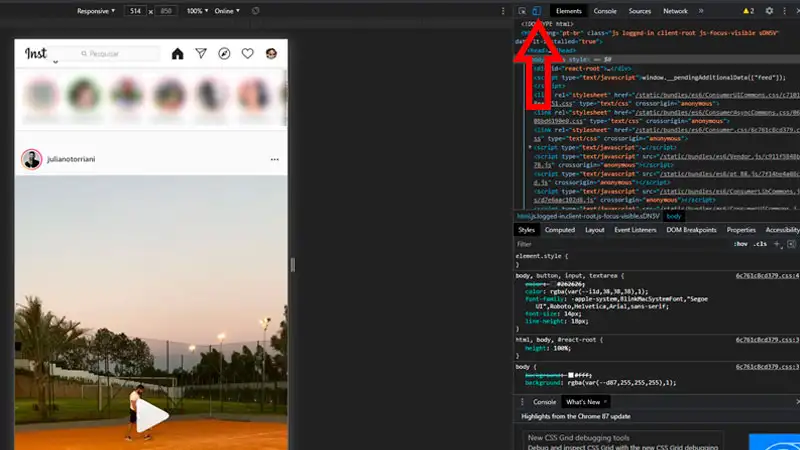Toggle the :hov element state panel
This screenshot has width=800, height=450.
[740, 244]
